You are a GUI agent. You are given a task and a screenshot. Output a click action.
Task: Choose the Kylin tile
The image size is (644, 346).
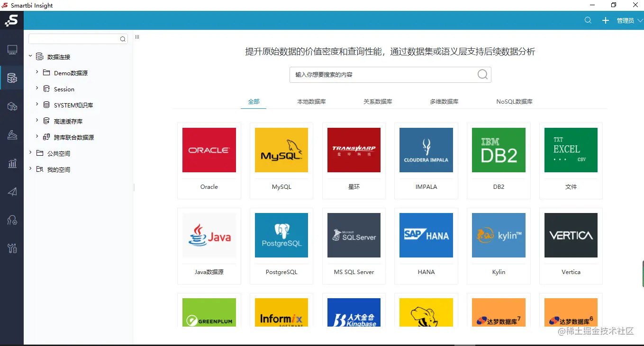499,246
